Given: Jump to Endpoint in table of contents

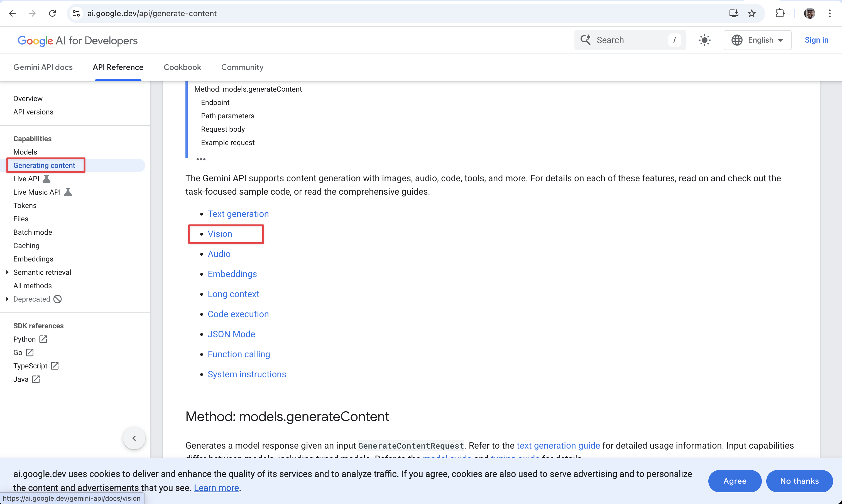Looking at the screenshot, I should [215, 102].
